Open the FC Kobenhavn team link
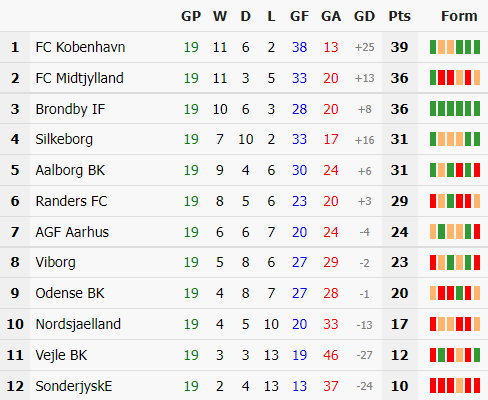The width and height of the screenshot is (488, 400). 80,47
